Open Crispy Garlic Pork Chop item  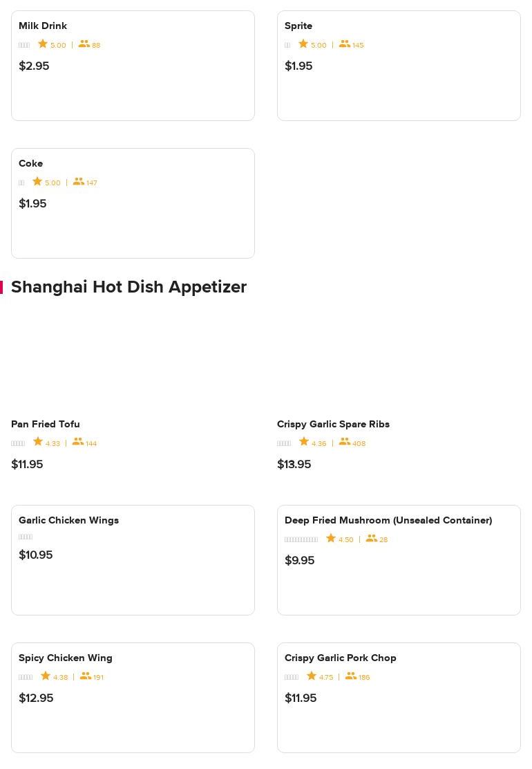point(341,658)
